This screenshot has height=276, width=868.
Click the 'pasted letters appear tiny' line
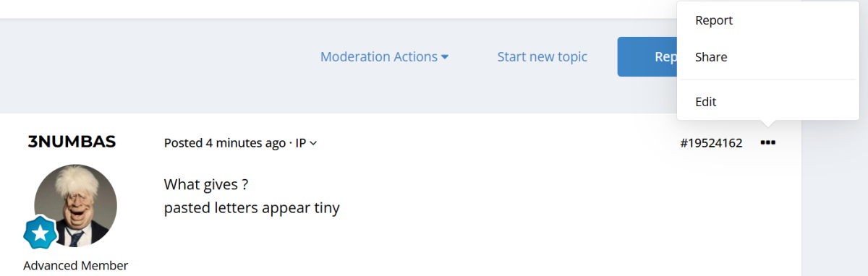pyautogui.click(x=252, y=209)
